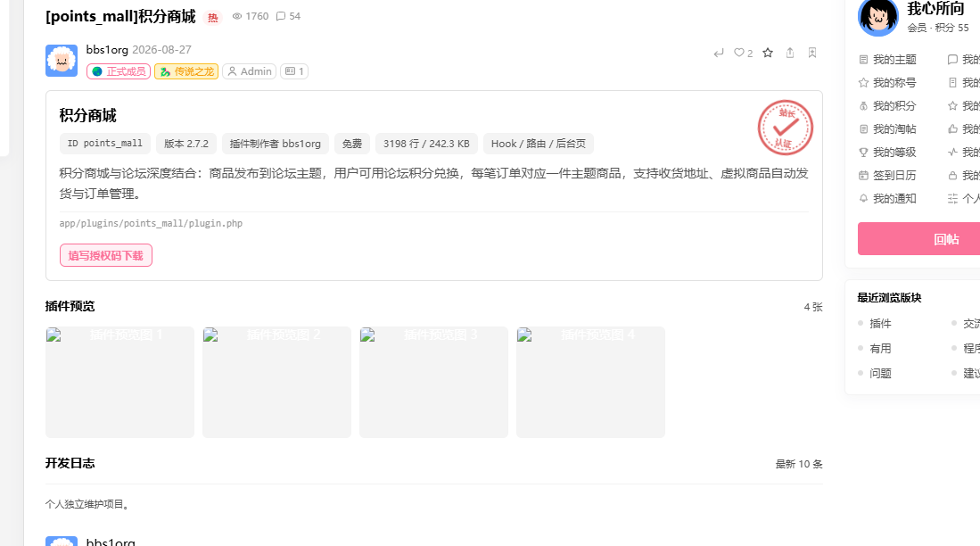Open plugin preview image 2 thumbnail

276,382
